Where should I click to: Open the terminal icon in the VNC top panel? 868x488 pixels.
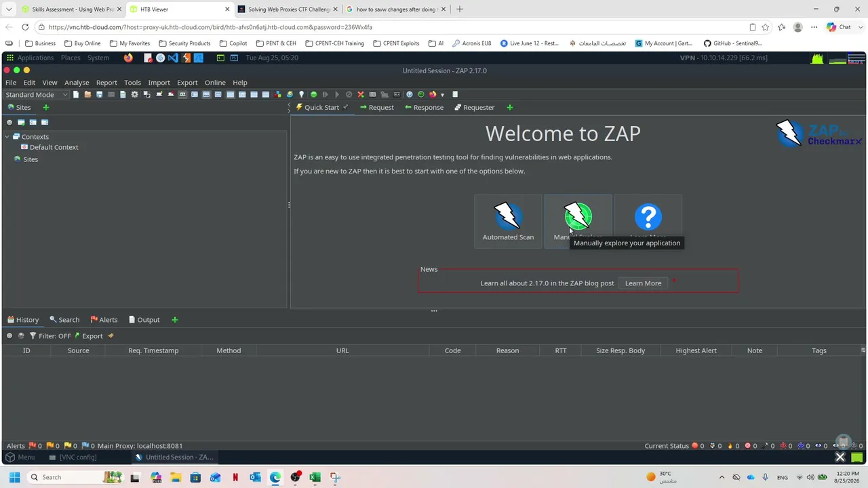pyautogui.click(x=220, y=58)
